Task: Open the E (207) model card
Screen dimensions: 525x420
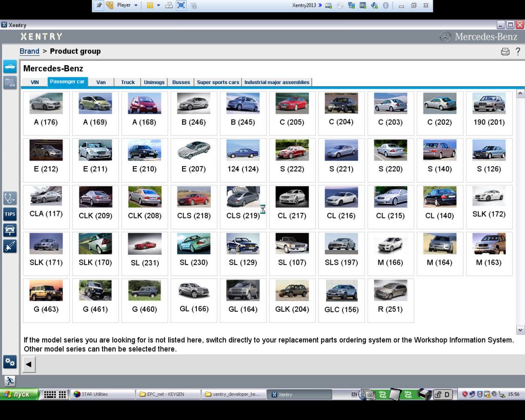Action: [194, 161]
